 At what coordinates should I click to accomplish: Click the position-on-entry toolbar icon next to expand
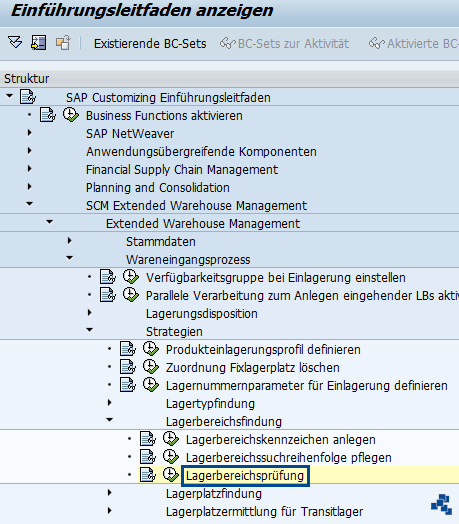pyautogui.click(x=38, y=43)
